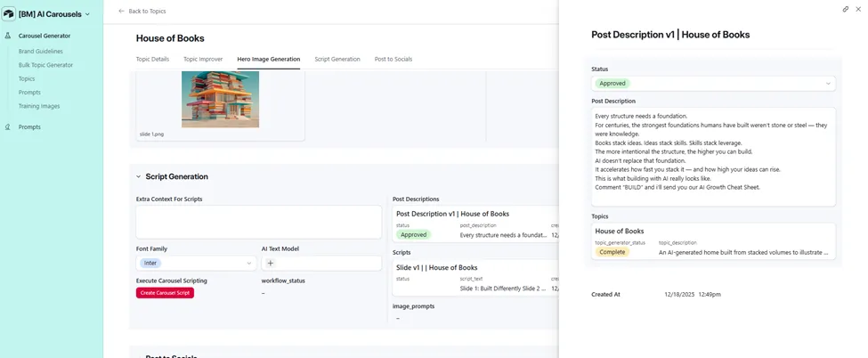Switch to Script Generation tab
The width and height of the screenshot is (868, 358).
pos(337,59)
